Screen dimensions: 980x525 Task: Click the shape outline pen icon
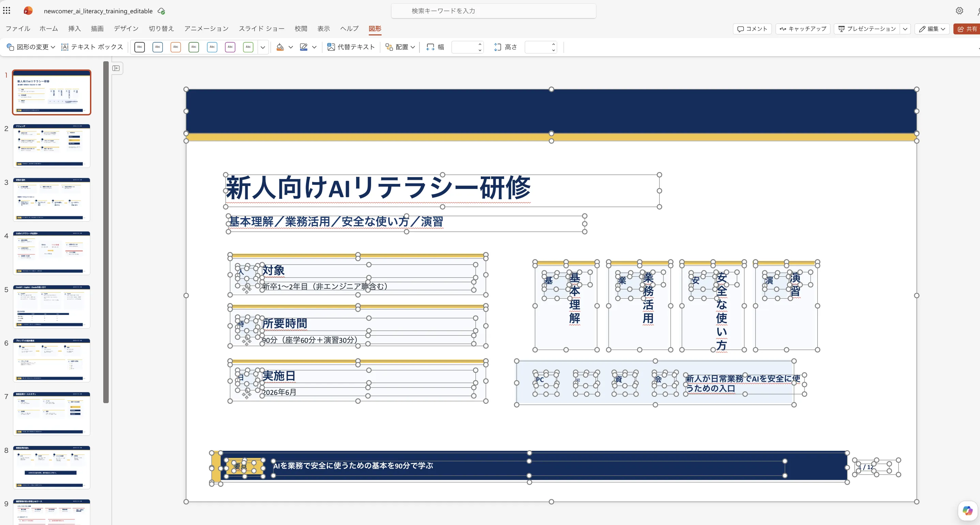pyautogui.click(x=304, y=47)
